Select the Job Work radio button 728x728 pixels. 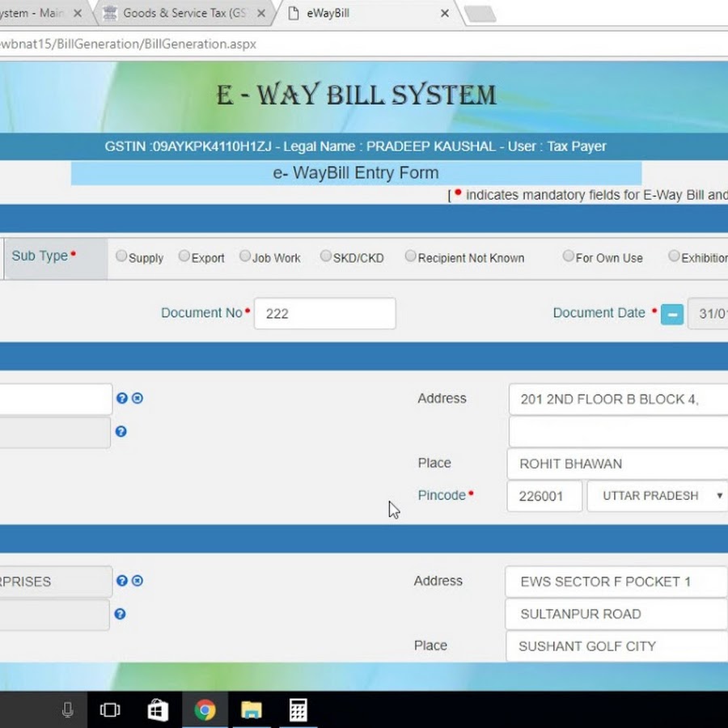(245, 256)
